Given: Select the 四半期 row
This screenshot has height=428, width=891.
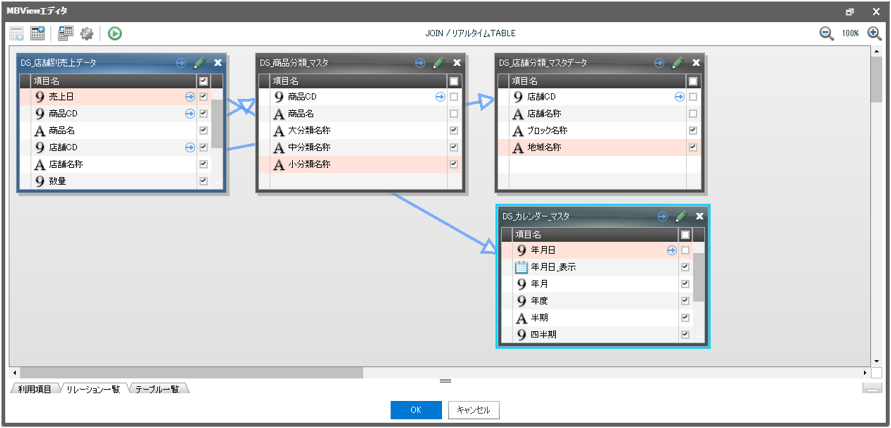Looking at the screenshot, I should pos(597,335).
